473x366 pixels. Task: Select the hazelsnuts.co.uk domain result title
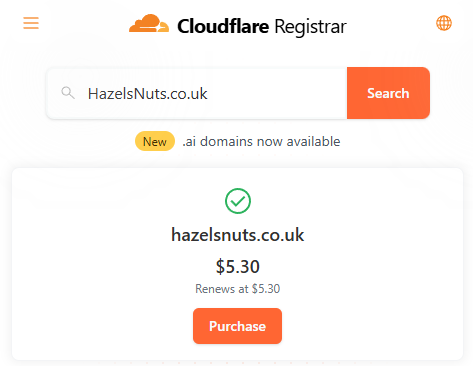(x=238, y=235)
